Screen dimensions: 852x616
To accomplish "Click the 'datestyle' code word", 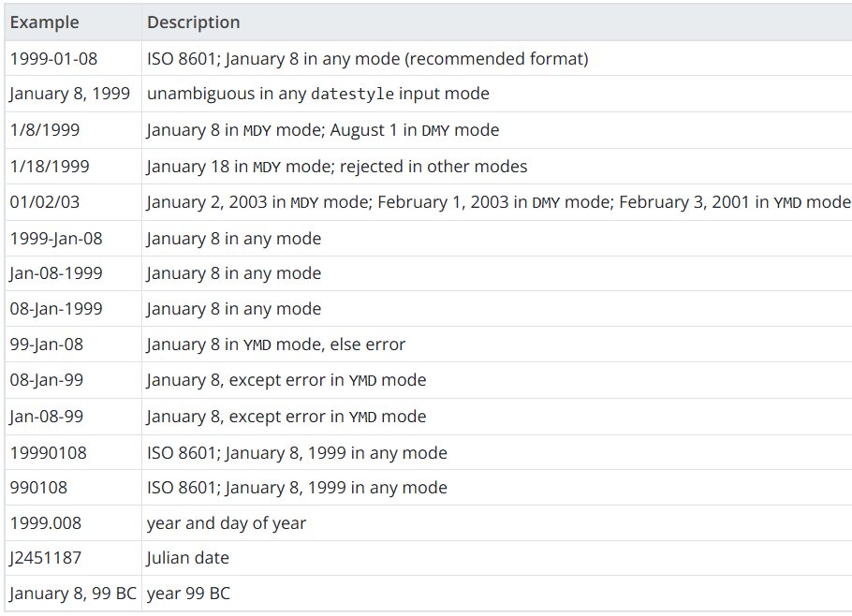I will click(x=352, y=95).
